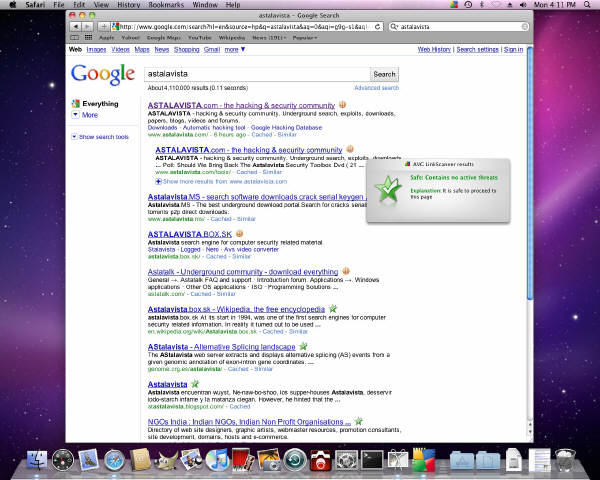Screen dimensions: 600x480
Task: Open NGOs India result link
Action: [x=249, y=421]
